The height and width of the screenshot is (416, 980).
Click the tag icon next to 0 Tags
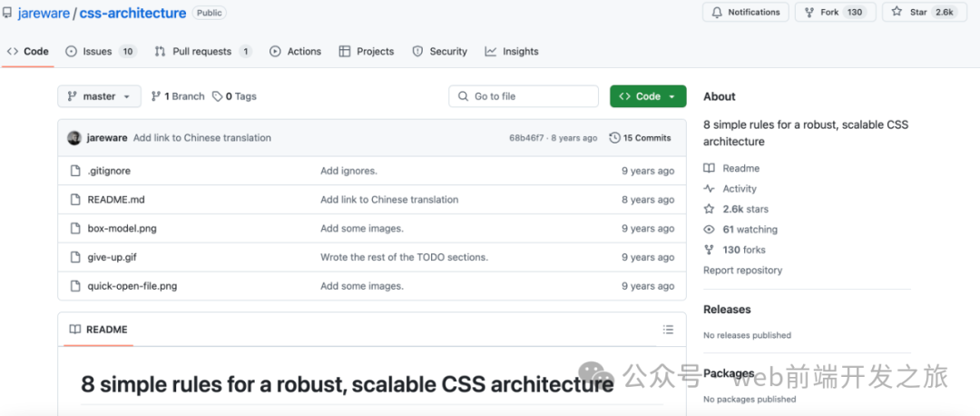(x=217, y=96)
